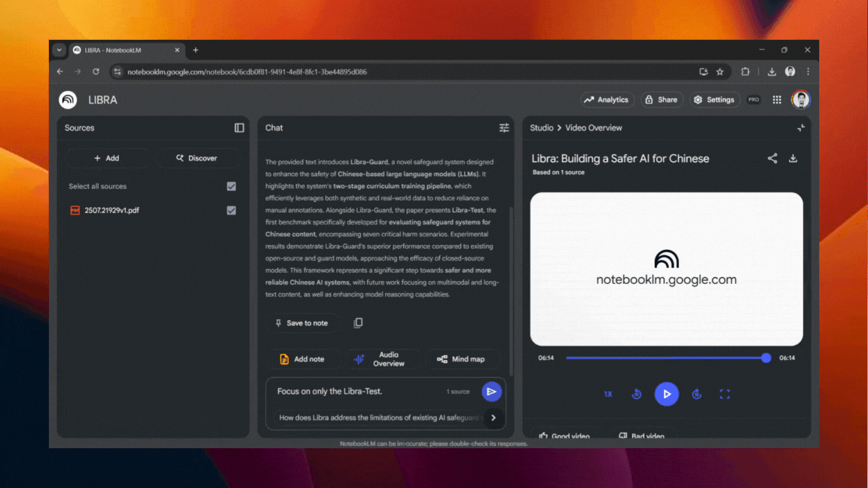Click the video preview thumbnail
This screenshot has height=488, width=868.
pyautogui.click(x=667, y=269)
